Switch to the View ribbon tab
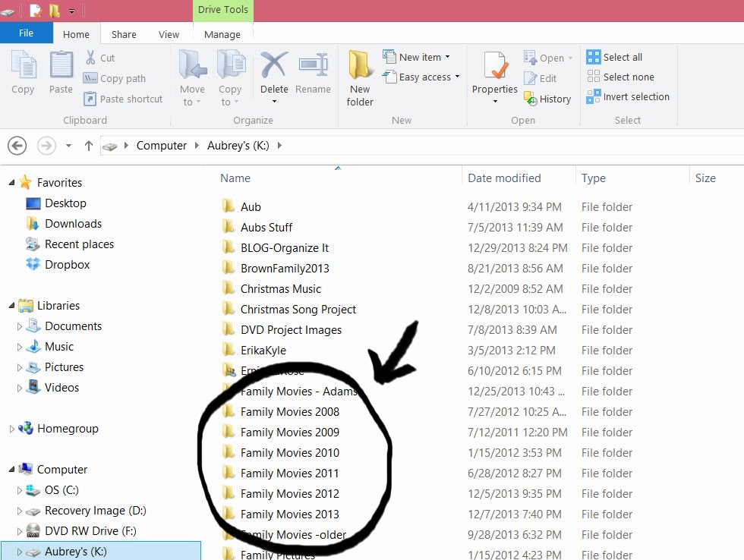The width and height of the screenshot is (744, 560). pos(169,34)
